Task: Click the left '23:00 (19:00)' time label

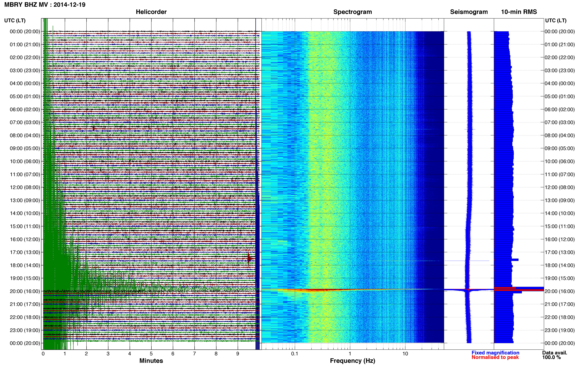Action: point(25,330)
